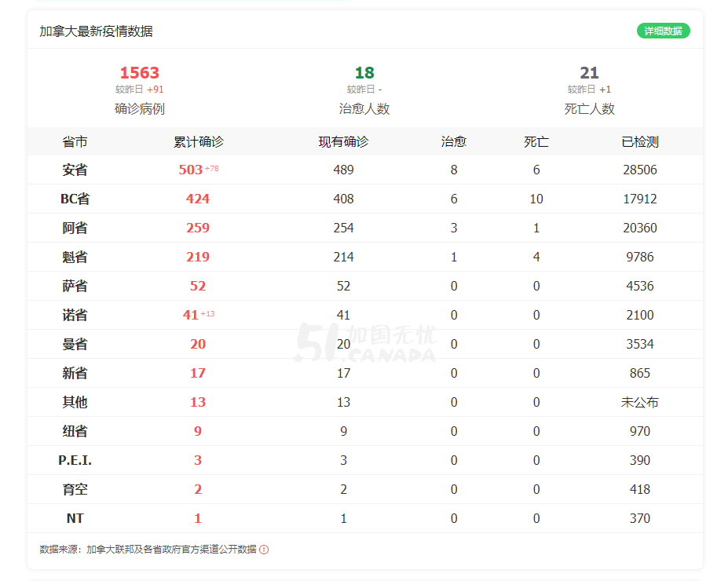Click the P.E.I. row name

point(75,460)
